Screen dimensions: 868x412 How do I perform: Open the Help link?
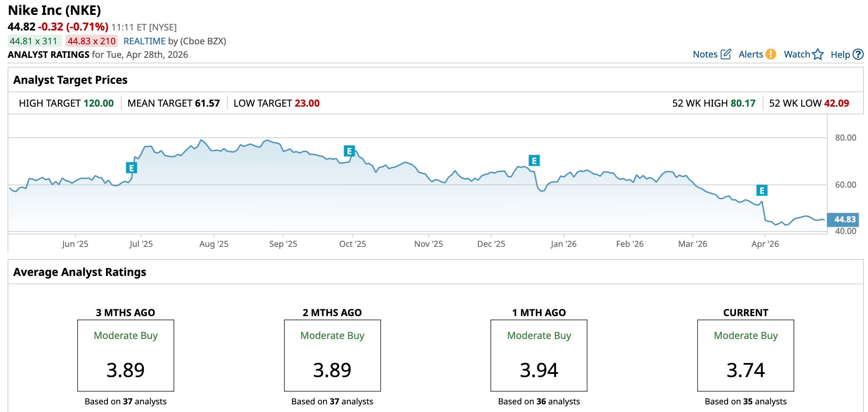(x=840, y=55)
